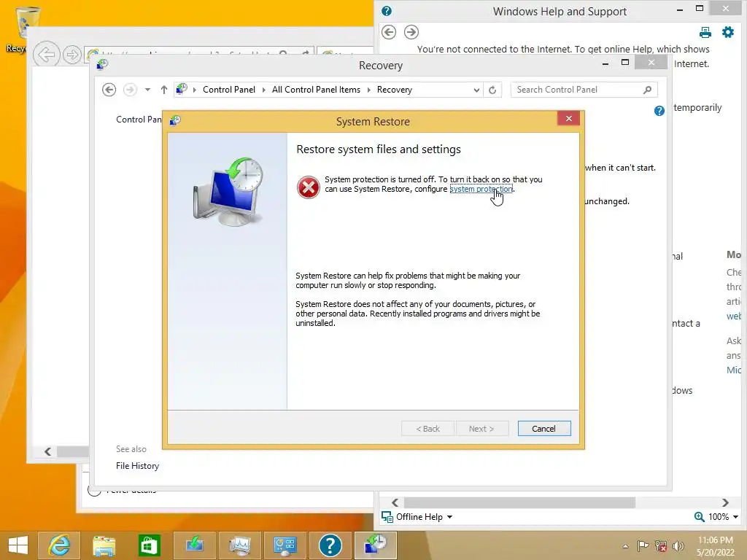The image size is (747, 560).
Task: Click the search magnifier in Control Panel
Action: coord(648,90)
